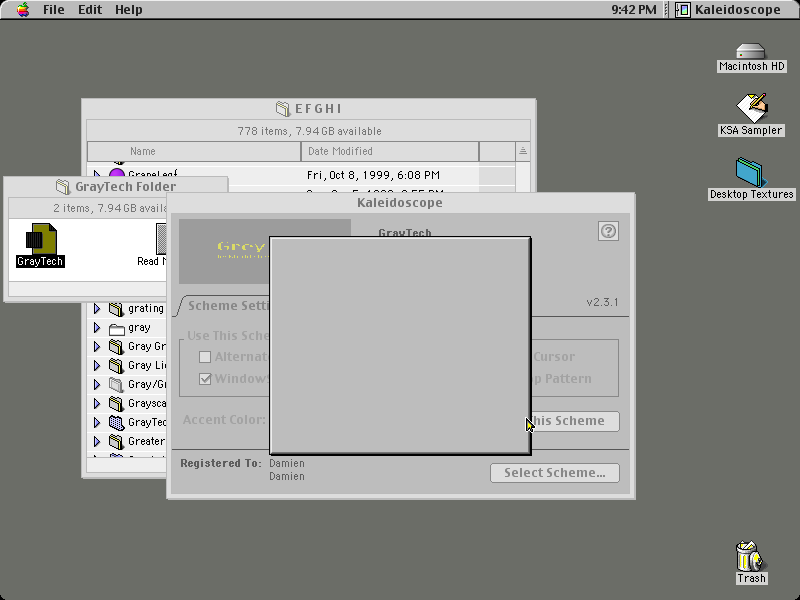Open the Edit menu
The image size is (800, 600).
click(90, 9)
